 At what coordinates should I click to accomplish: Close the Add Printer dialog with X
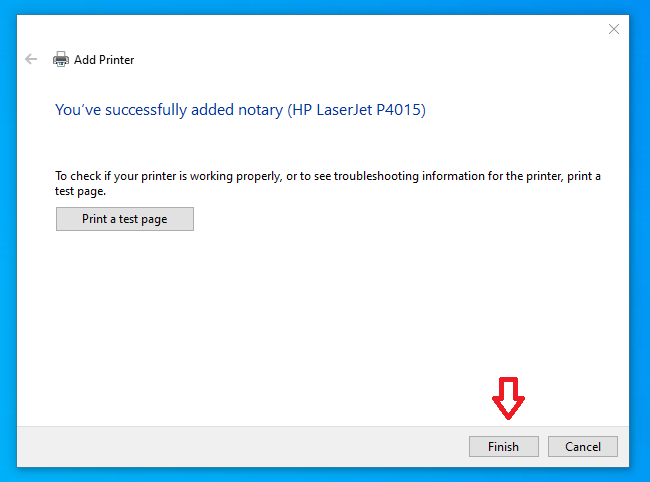click(x=614, y=30)
